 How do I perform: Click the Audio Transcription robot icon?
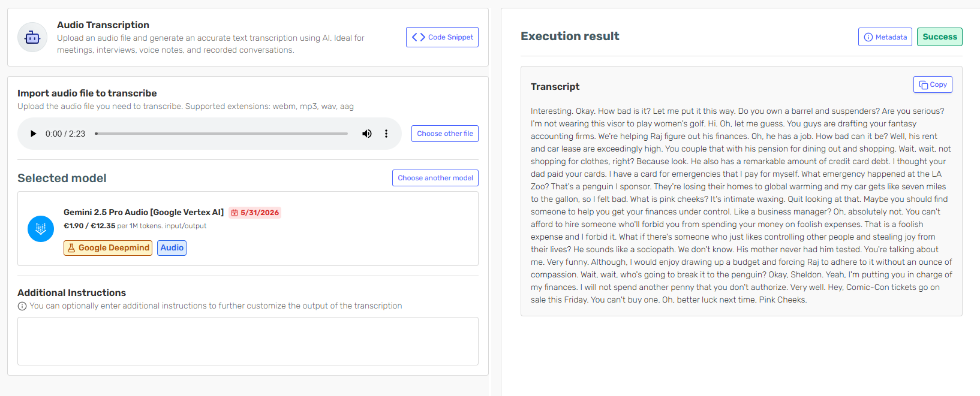click(32, 37)
